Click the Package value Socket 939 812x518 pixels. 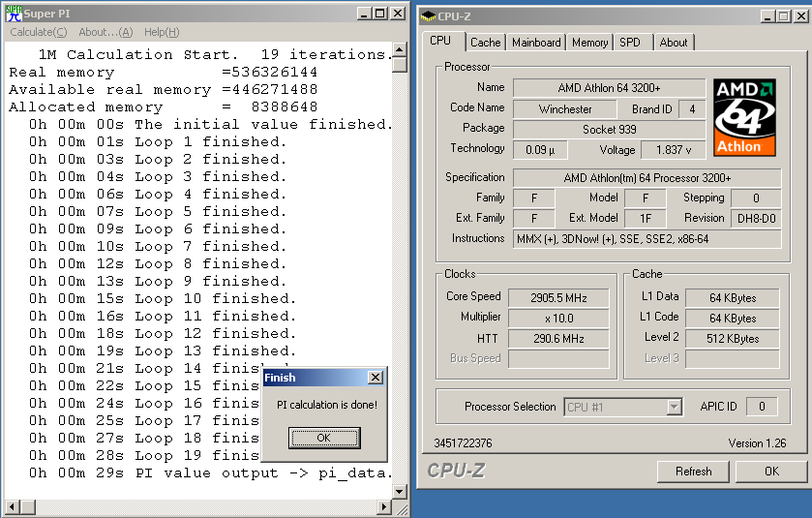[609, 129]
